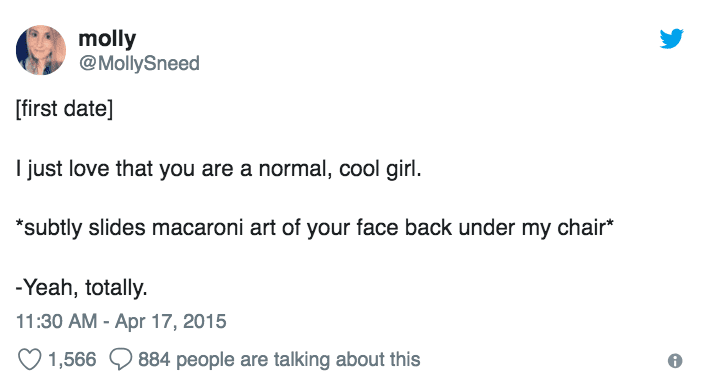Viewport: 706px width, 383px height.
Task: Click the normal, cool girl sentence
Action: (x=219, y=169)
